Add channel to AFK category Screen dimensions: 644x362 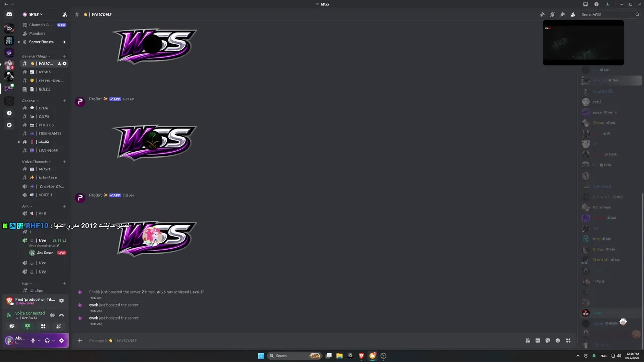point(64,206)
